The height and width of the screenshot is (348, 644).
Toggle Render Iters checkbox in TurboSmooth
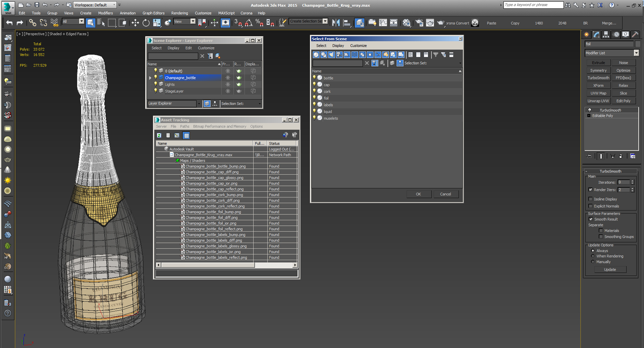(x=590, y=190)
